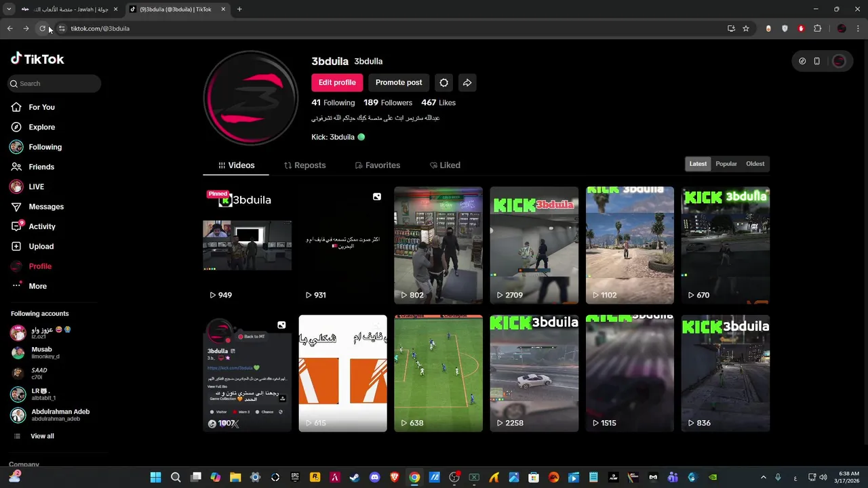Open the LIVE section
The image size is (868, 488).
[27, 186]
